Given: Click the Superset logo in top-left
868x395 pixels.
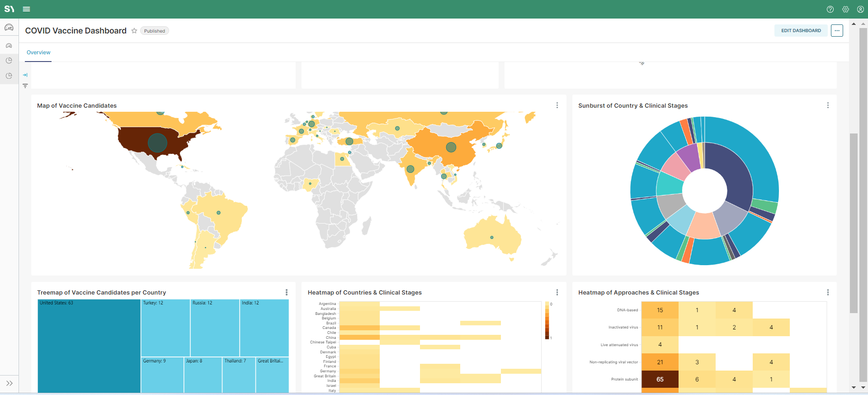Looking at the screenshot, I should (x=9, y=9).
